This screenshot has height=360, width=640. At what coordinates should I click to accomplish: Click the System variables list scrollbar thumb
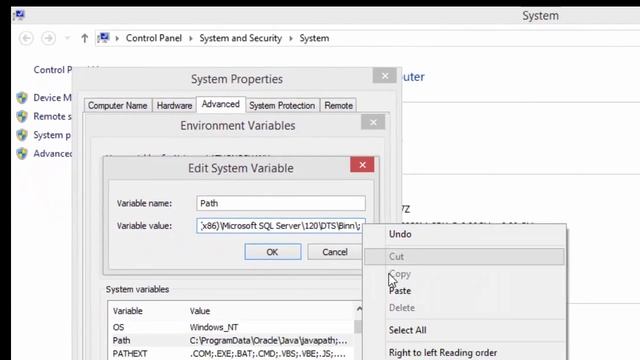pyautogui.click(x=358, y=327)
